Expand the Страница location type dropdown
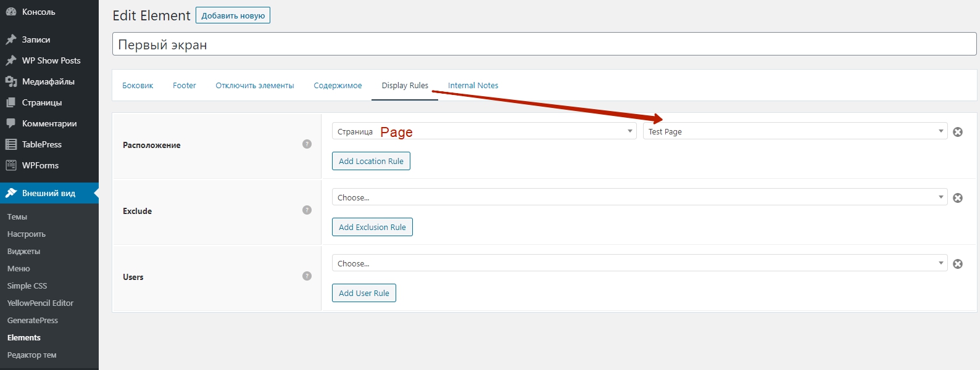 (484, 131)
